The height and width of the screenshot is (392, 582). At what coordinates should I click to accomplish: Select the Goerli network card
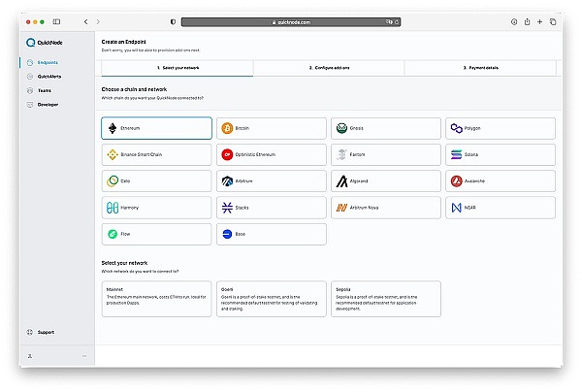pos(272,299)
